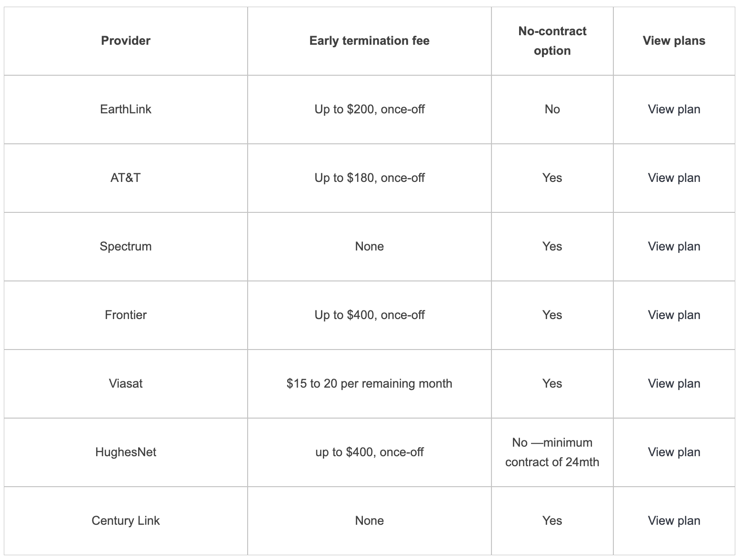
Task: Open View plan link for EarthLink
Action: pyautogui.click(x=674, y=110)
